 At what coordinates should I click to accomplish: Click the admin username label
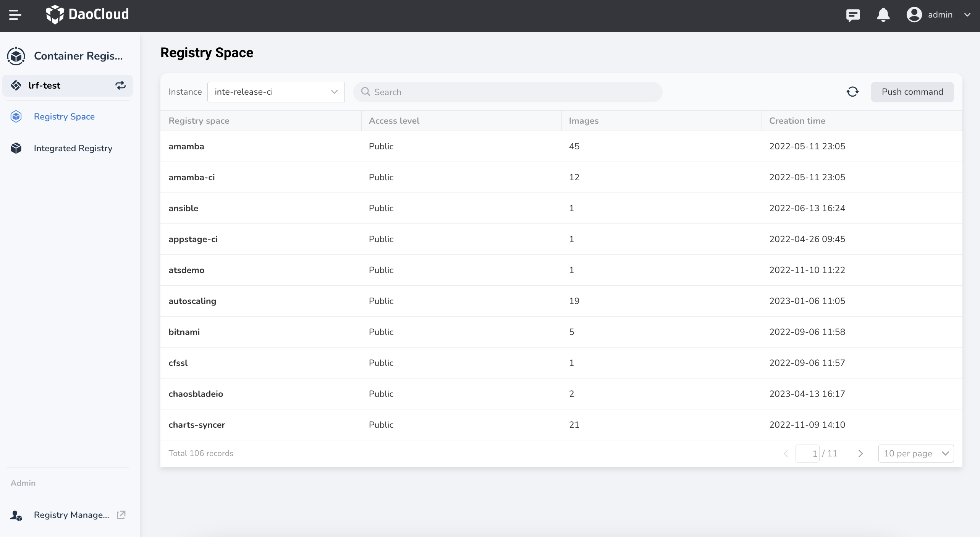coord(940,15)
